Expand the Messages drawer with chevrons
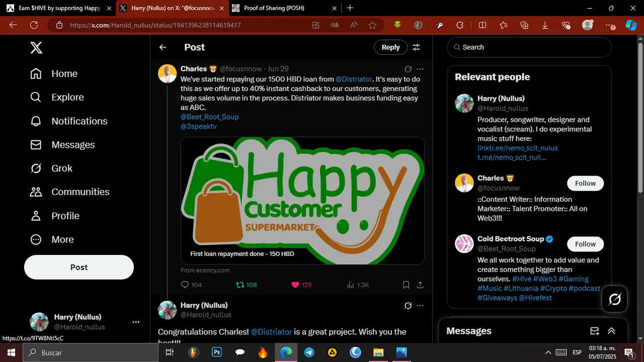644x362 pixels. [611, 331]
